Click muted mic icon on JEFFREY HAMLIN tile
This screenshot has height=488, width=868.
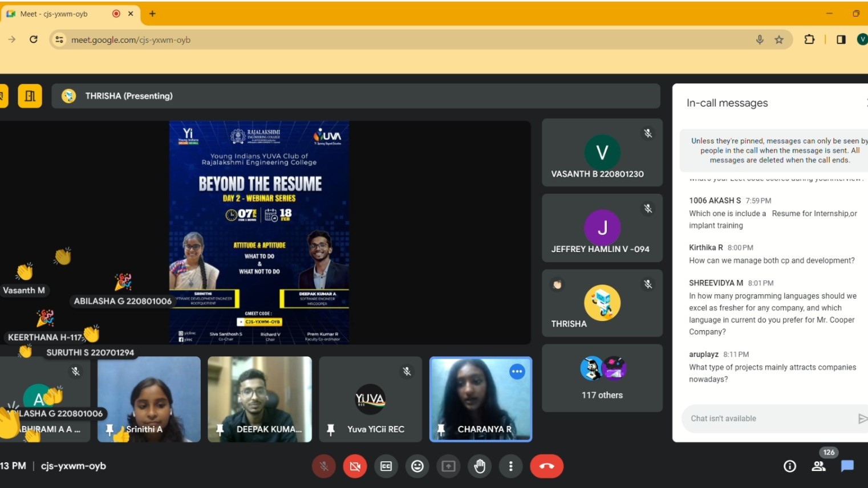point(648,209)
